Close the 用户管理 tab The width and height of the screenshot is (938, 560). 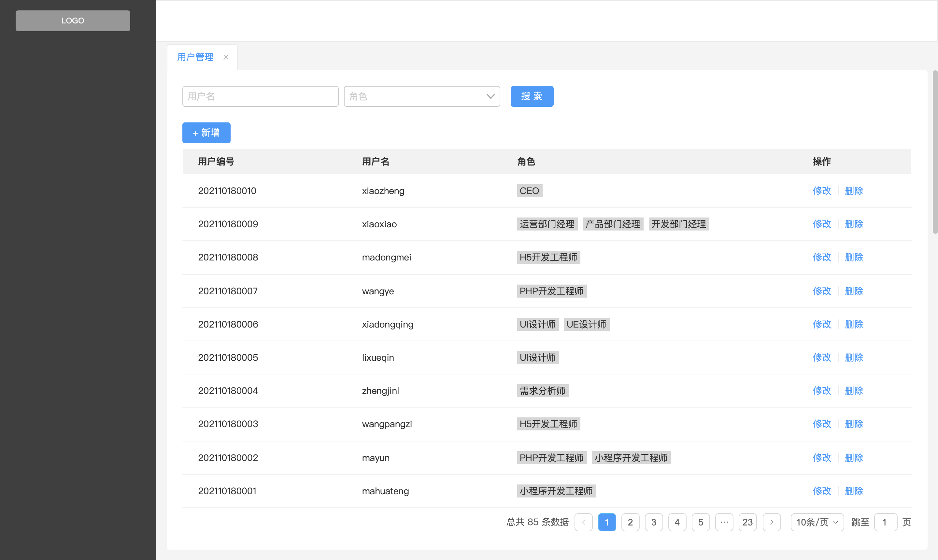tap(226, 57)
